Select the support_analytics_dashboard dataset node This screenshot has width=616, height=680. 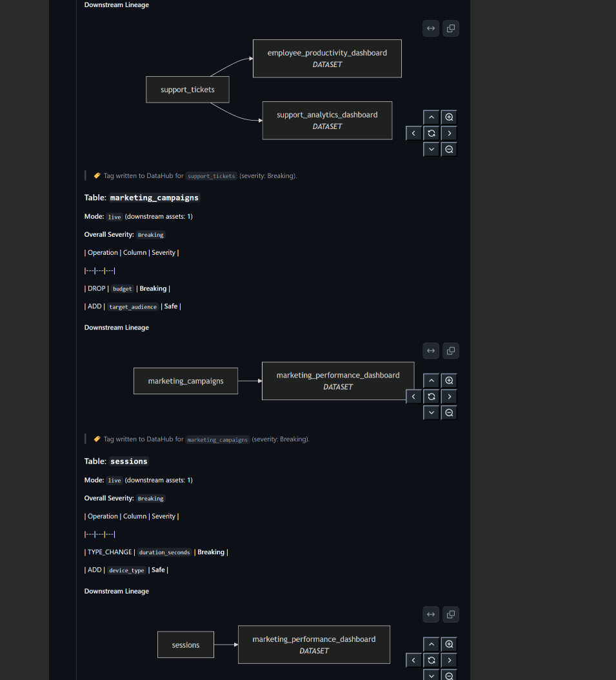(327, 121)
